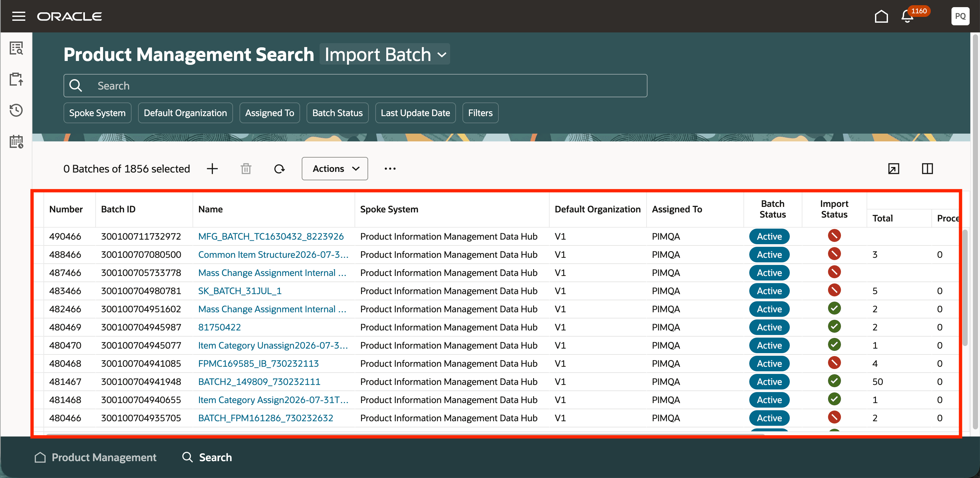
Task: Open the column layout icon
Action: tap(927, 169)
